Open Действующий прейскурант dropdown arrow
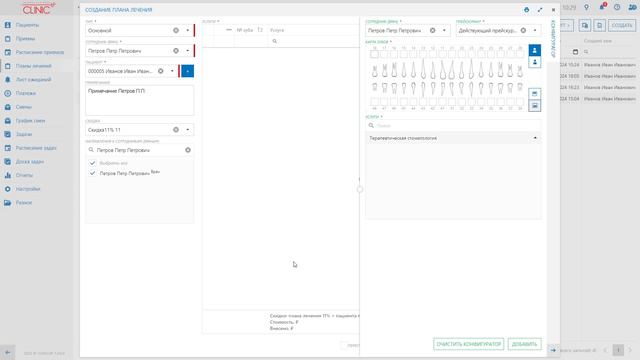This screenshot has height=360, width=640. [535, 30]
